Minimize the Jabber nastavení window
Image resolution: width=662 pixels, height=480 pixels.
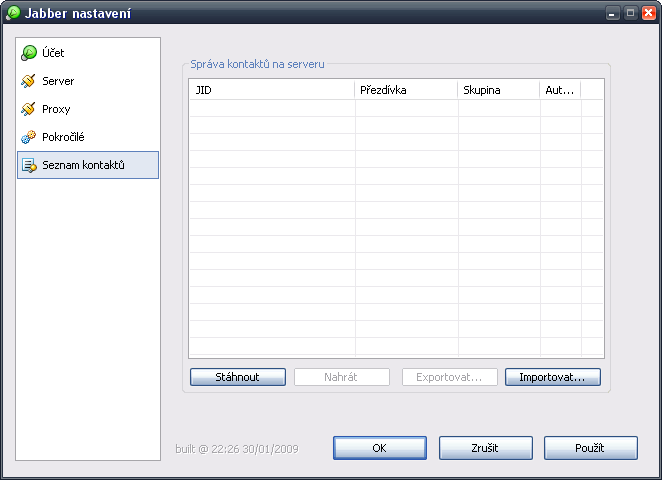pos(612,13)
